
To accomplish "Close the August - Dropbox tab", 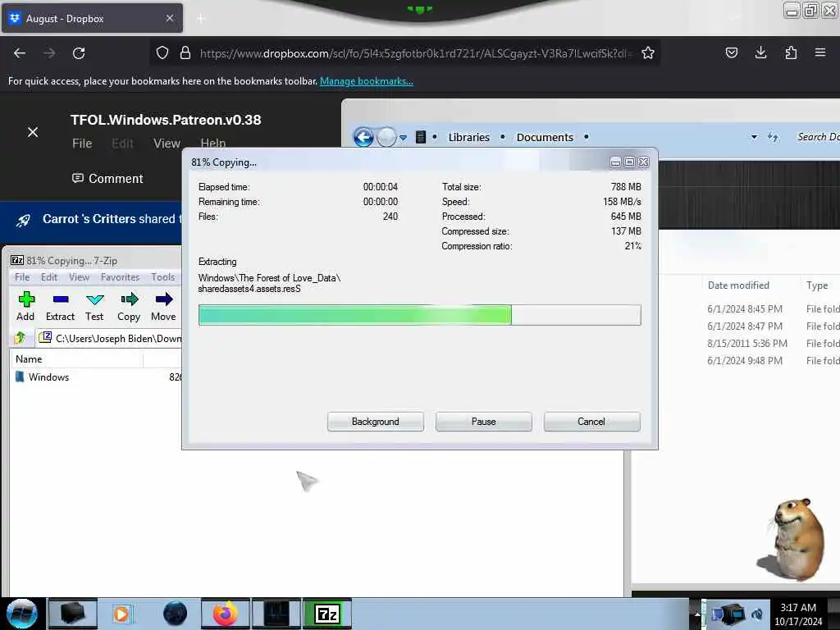I will coord(169,18).
